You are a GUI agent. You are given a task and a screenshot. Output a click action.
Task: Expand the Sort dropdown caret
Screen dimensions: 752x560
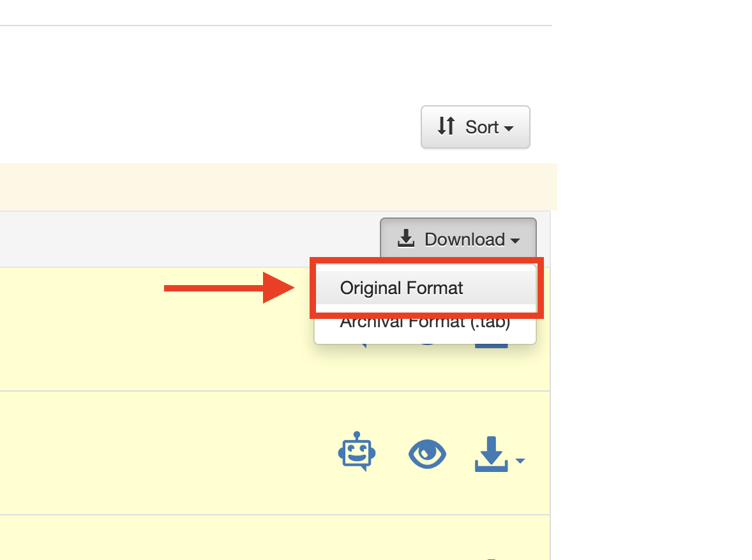(x=509, y=128)
